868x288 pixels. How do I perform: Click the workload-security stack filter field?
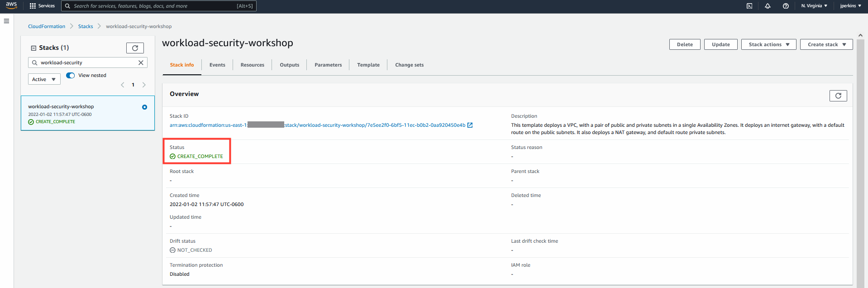point(88,62)
